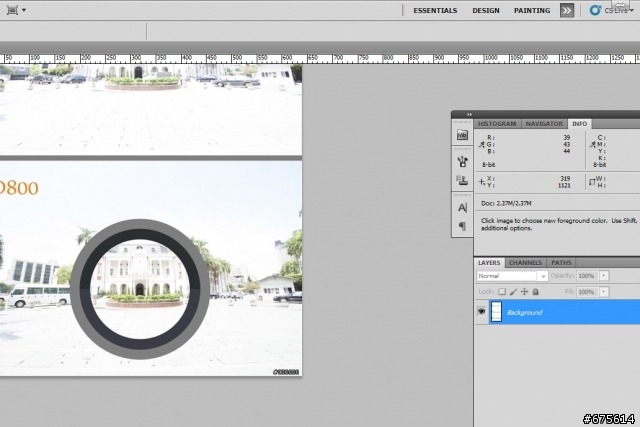This screenshot has width=640, height=427.
Task: Open the Paragraph panel icon
Action: (462, 226)
